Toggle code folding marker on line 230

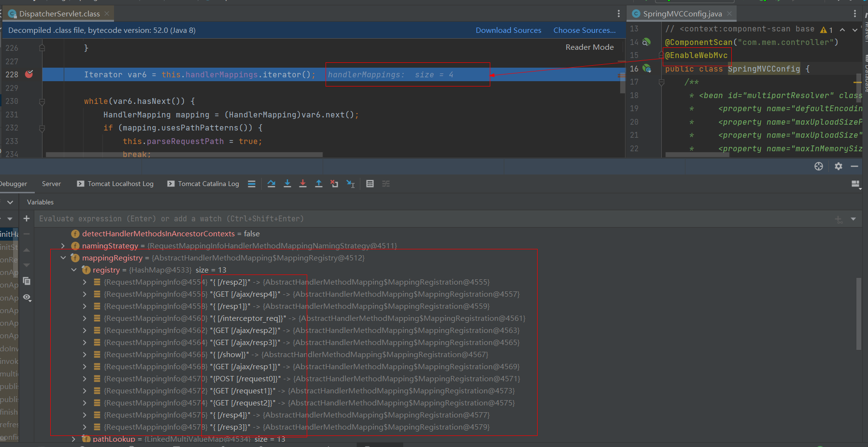point(42,101)
